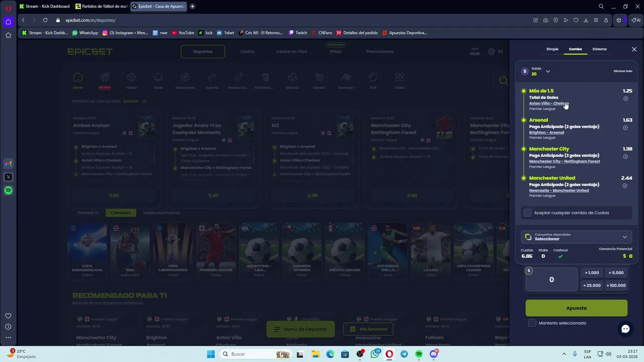The image size is (644, 362).
Task: Remove the Más de 1.5 selection
Action: 626,99
